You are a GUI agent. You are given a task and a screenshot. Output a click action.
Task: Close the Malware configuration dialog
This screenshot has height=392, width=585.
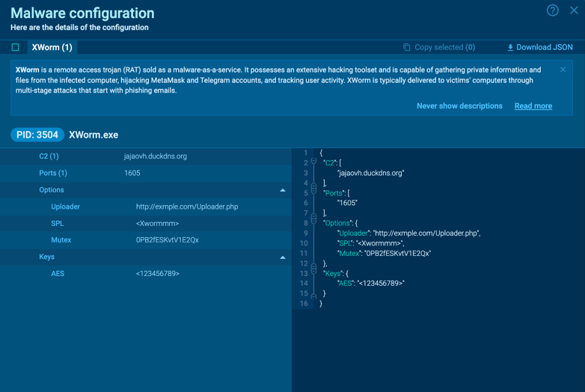(574, 10)
